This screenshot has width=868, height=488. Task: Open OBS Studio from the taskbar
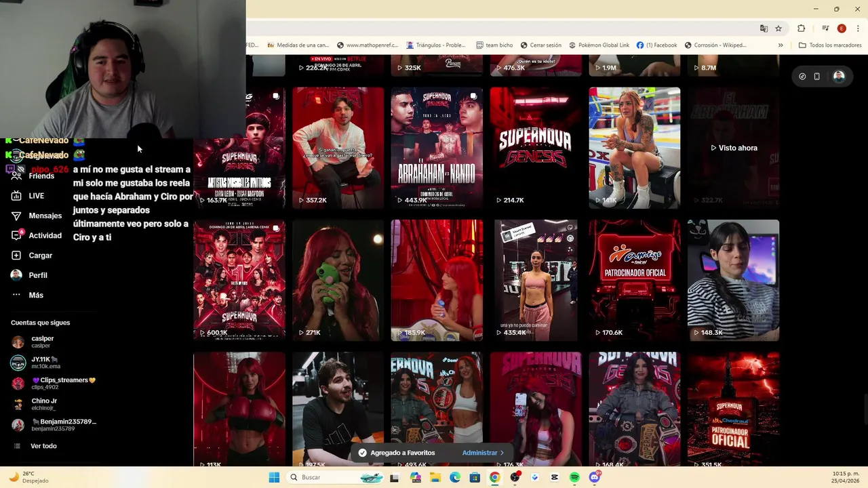click(515, 477)
